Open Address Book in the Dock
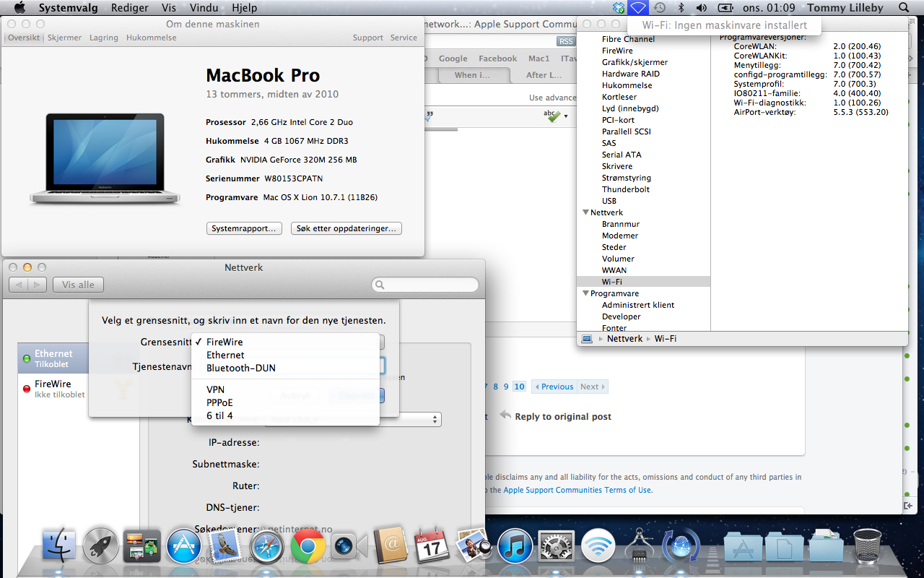The image size is (924, 578). click(x=391, y=545)
